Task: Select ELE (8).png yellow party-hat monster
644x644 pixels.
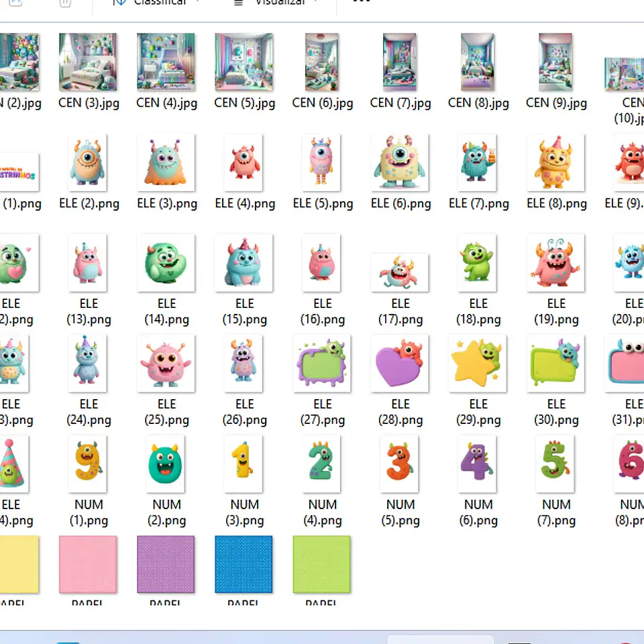Action: click(555, 162)
